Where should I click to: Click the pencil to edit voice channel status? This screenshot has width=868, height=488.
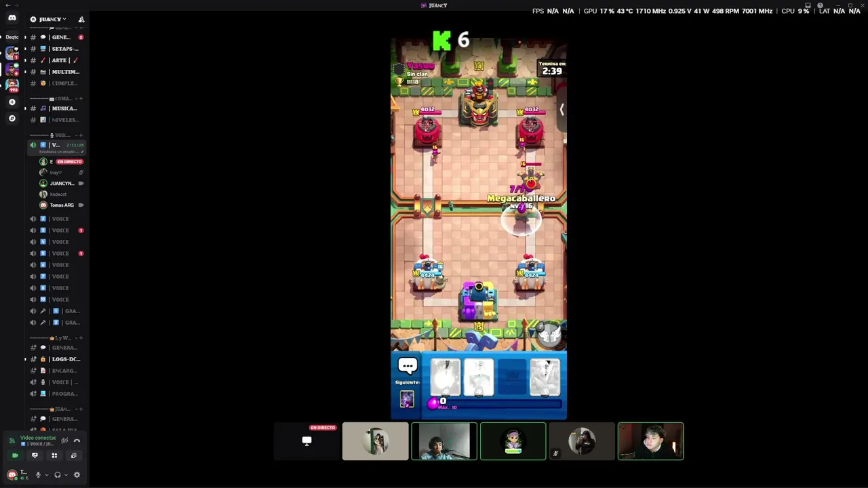coord(81,152)
